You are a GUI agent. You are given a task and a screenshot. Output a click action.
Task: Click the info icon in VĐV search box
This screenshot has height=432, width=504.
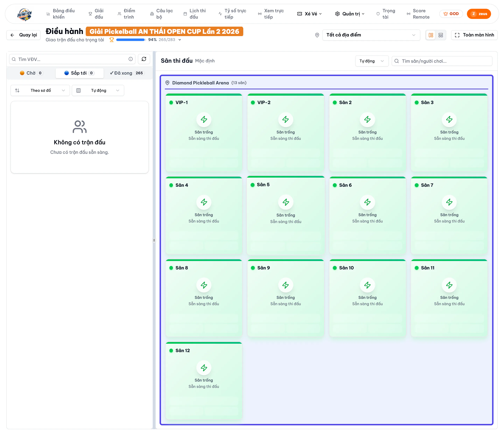[x=131, y=59]
